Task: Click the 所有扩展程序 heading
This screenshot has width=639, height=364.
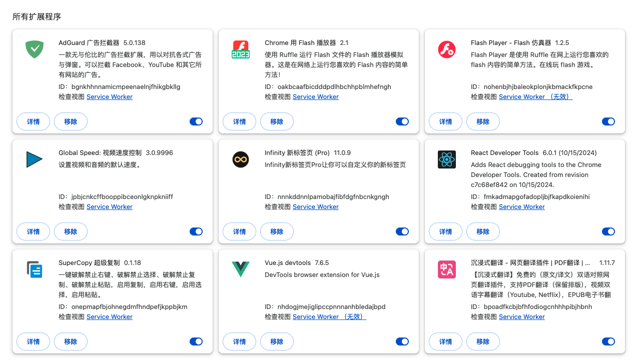Action: tap(37, 16)
